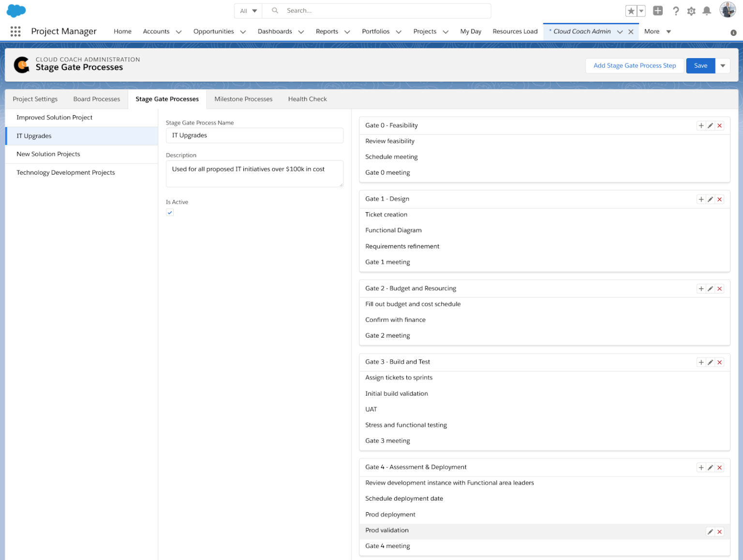
Task: Click the Salesforce Setup gear icon
Action: 691,11
